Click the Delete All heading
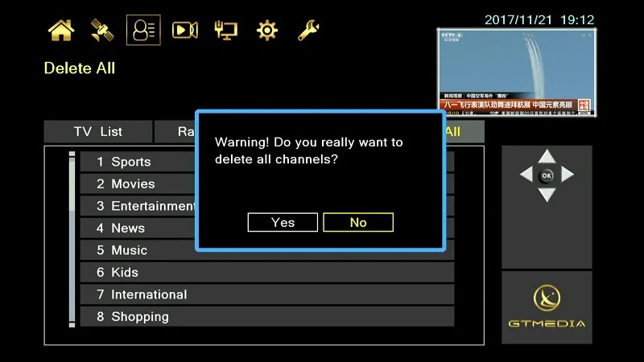The height and width of the screenshot is (362, 644). coord(80,68)
